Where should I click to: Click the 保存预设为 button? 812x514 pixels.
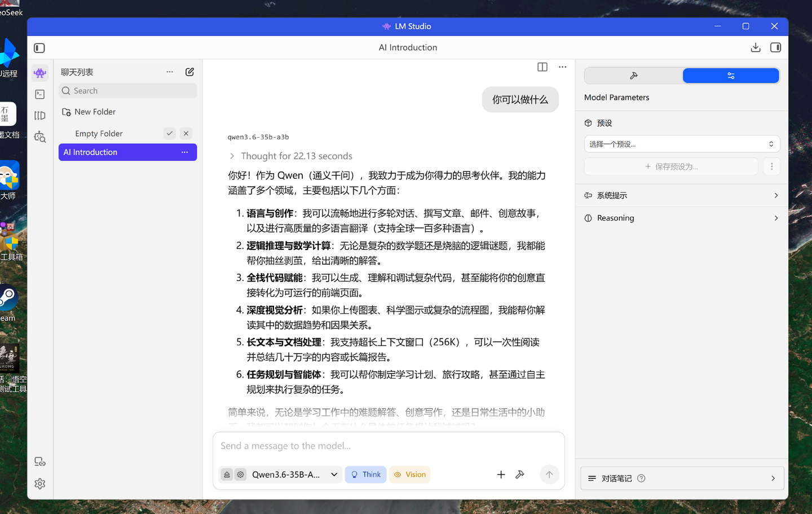click(671, 166)
